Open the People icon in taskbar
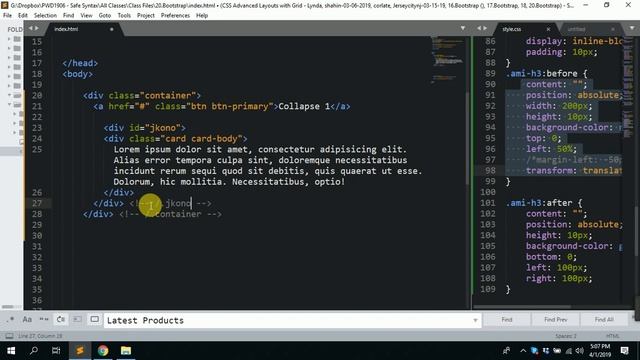Screen dimensions: 640x360 click(x=507, y=351)
